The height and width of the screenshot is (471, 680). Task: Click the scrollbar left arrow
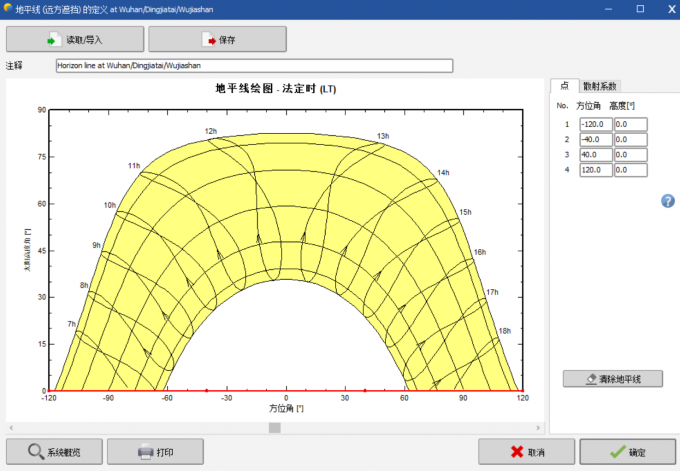click(11, 428)
